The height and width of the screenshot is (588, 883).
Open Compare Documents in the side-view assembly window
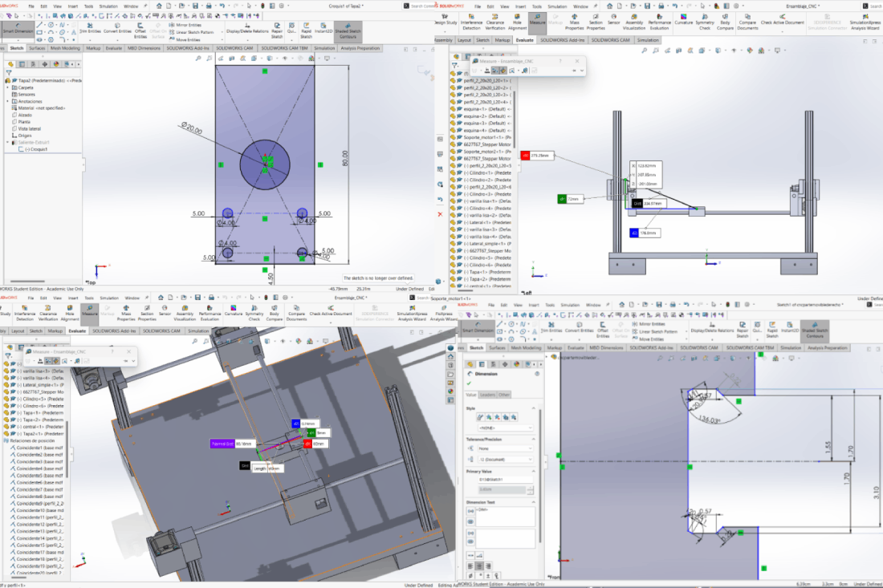[748, 23]
